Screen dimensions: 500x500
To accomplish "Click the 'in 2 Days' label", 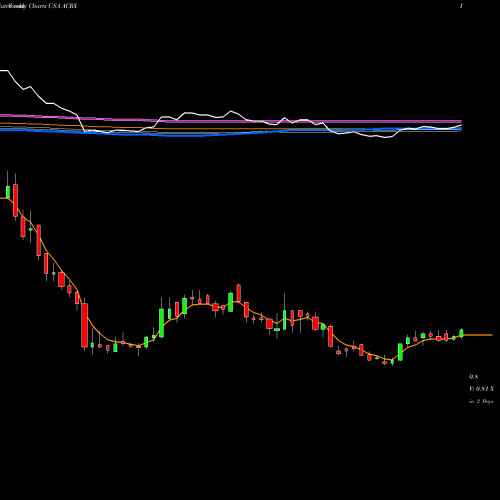I will 481,401.
